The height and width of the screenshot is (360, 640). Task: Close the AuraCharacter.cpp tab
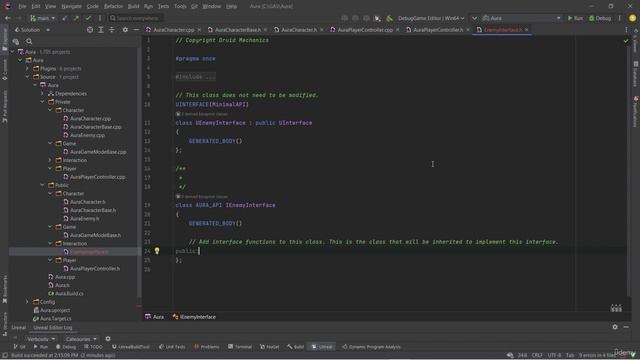click(199, 30)
